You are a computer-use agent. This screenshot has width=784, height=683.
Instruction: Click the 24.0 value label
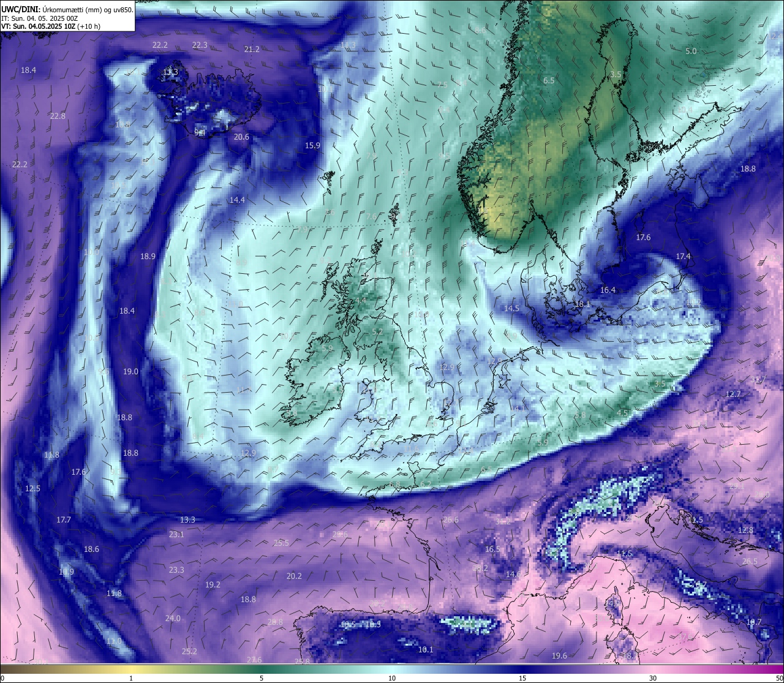[173, 618]
